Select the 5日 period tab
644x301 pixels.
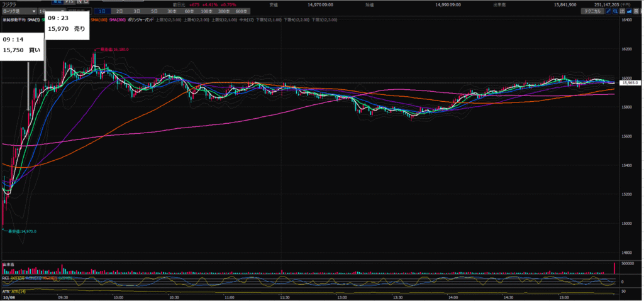154,11
